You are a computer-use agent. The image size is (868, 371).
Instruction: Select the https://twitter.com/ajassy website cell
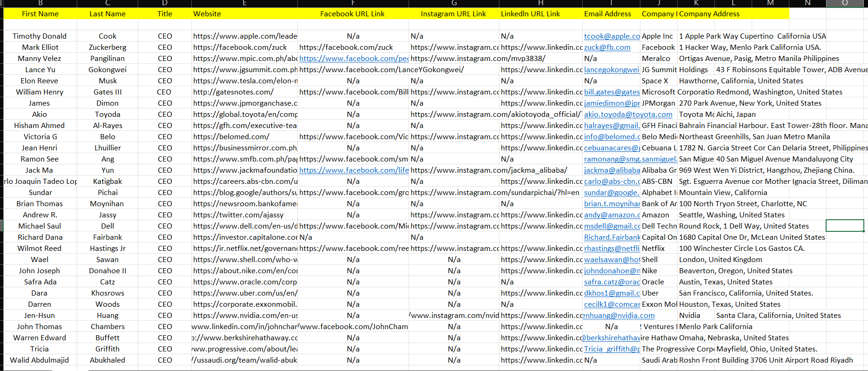244,215
